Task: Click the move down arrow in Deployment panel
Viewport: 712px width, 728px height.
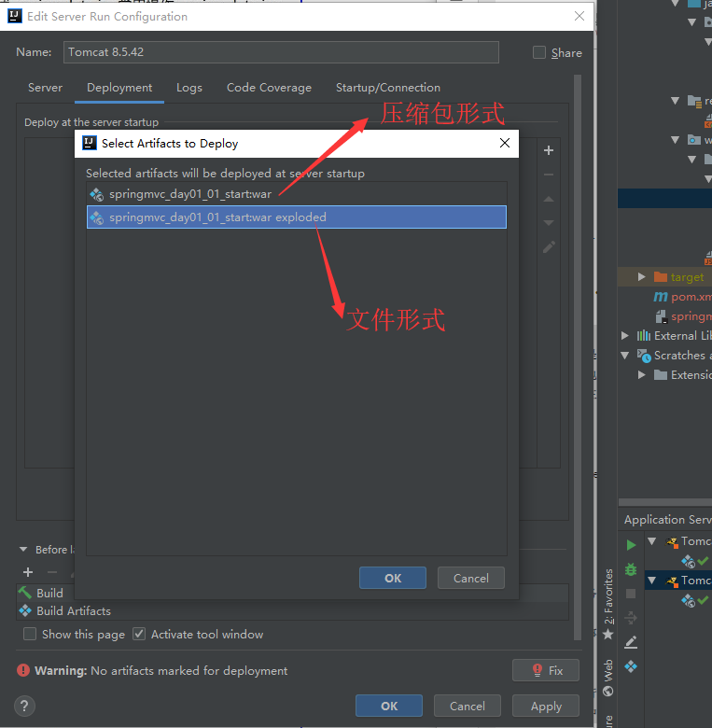Action: point(549,223)
